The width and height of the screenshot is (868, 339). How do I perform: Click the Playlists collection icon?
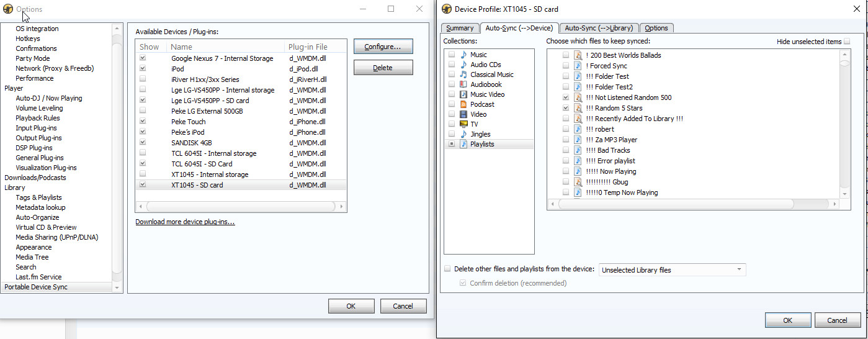[463, 144]
